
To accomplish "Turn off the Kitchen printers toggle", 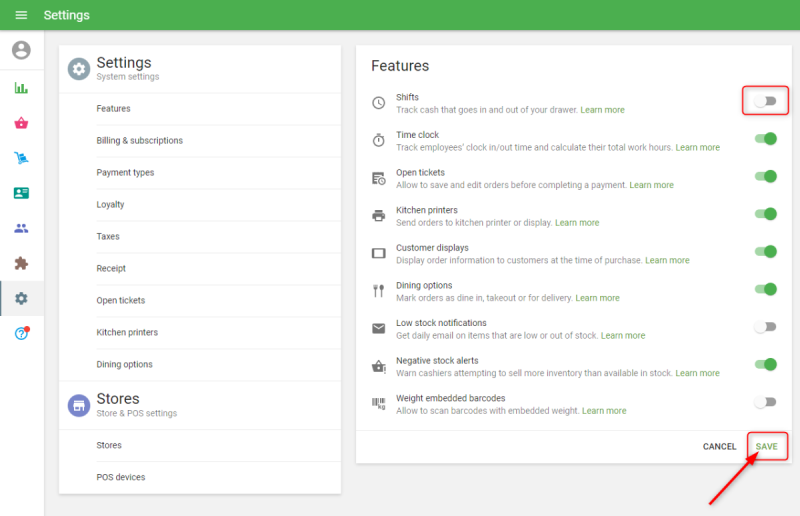I will pyautogui.click(x=765, y=214).
